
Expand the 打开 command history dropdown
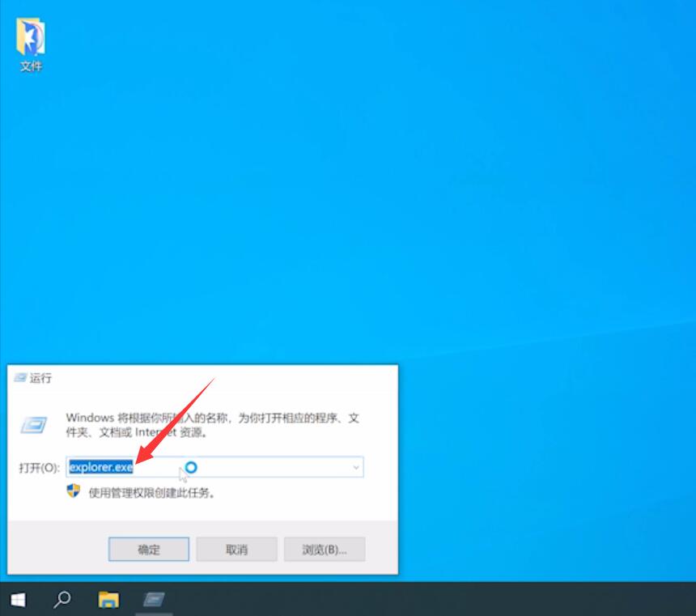(x=356, y=467)
